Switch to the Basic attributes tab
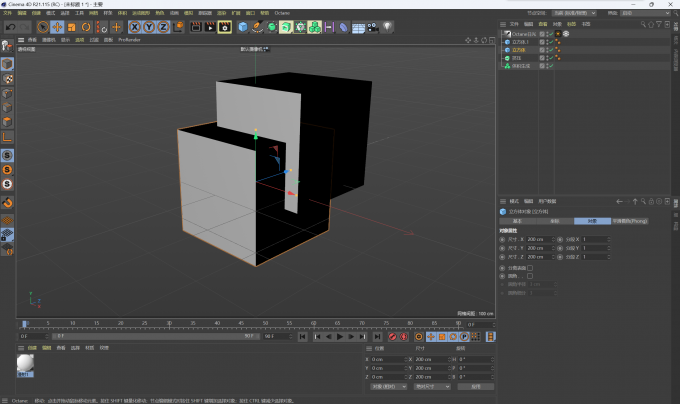This screenshot has width=680, height=404. (x=518, y=221)
